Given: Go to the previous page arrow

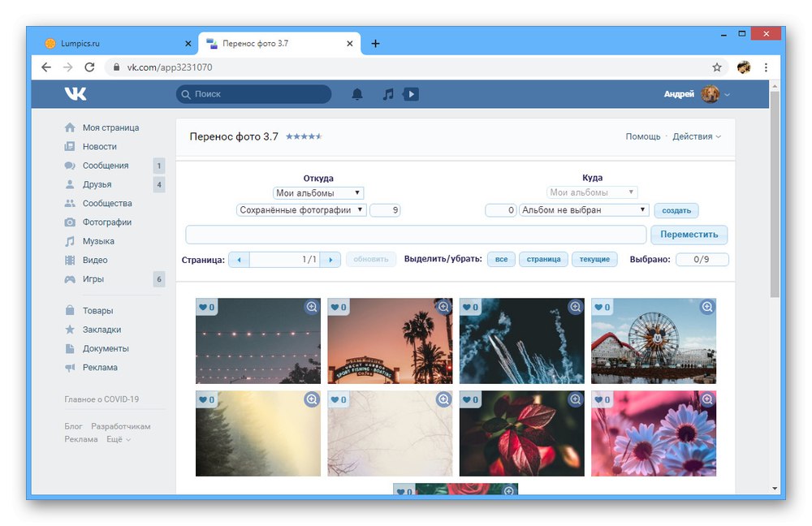Looking at the screenshot, I should point(239,260).
